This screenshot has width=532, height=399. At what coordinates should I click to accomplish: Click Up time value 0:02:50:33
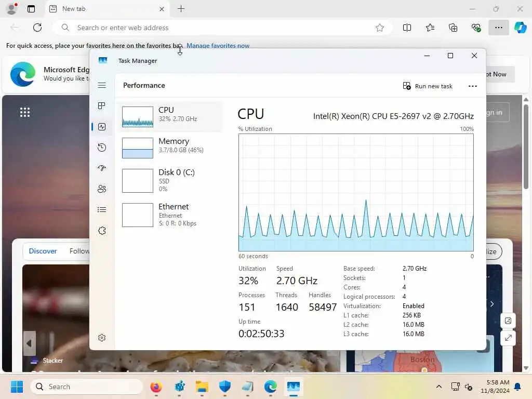[x=261, y=334]
